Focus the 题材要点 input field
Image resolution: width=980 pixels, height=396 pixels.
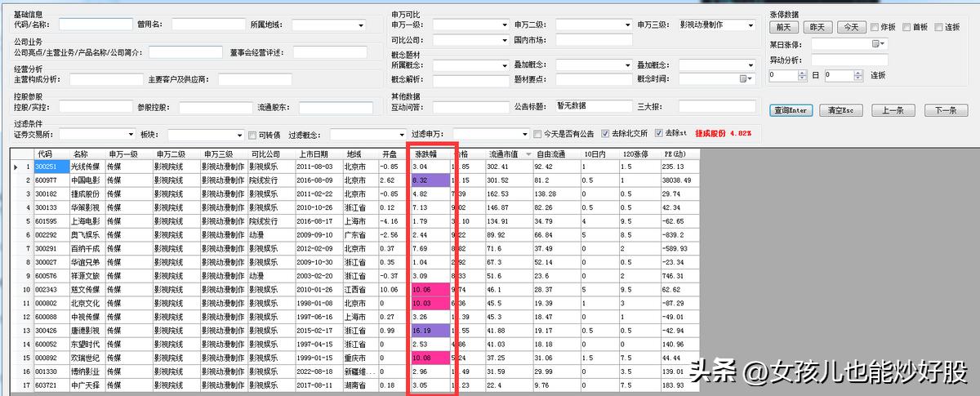pos(594,79)
